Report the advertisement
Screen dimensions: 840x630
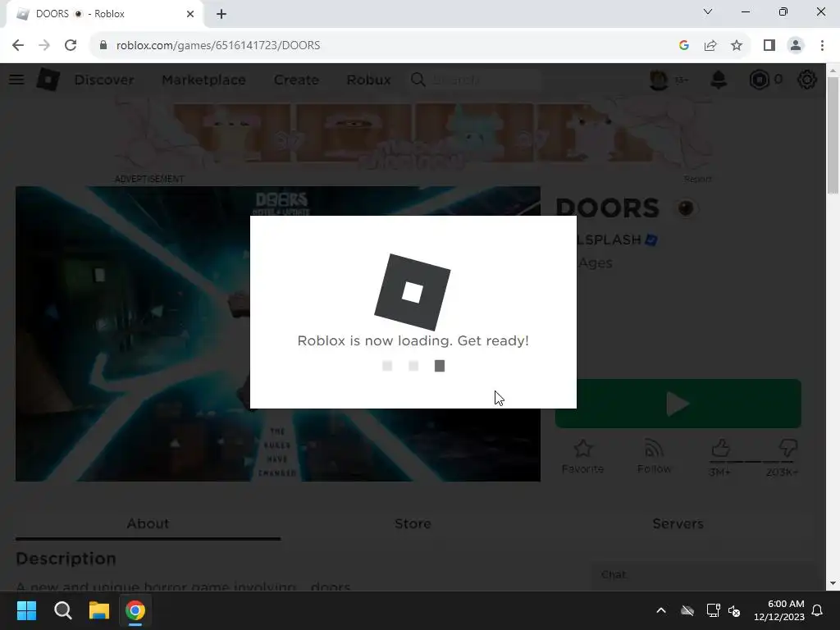tap(697, 179)
